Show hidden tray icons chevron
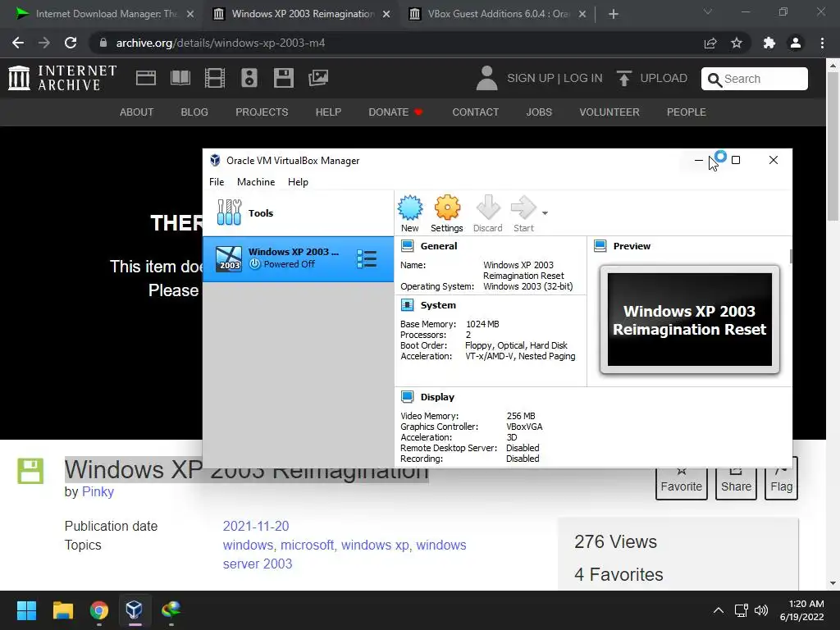This screenshot has width=840, height=630. pos(719,610)
